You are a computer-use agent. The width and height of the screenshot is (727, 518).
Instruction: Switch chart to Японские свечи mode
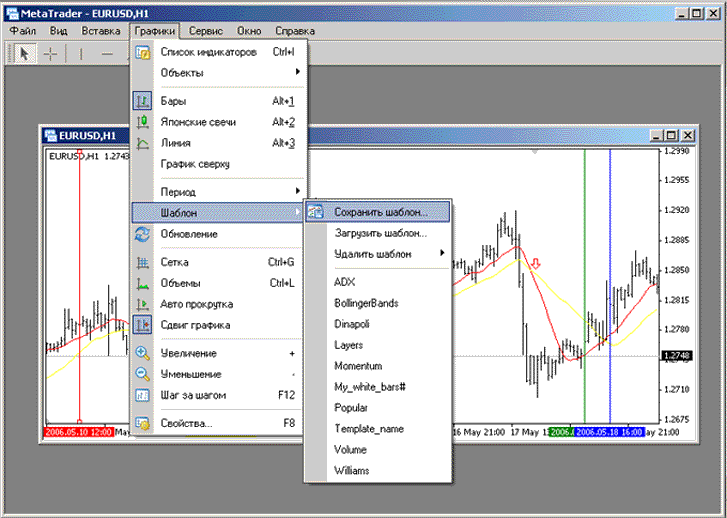pyautogui.click(x=218, y=122)
